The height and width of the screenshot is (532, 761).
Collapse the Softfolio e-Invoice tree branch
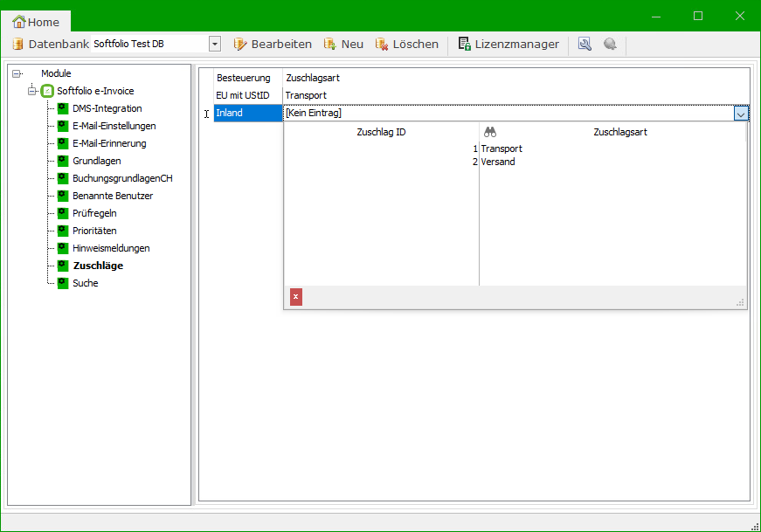tap(32, 91)
